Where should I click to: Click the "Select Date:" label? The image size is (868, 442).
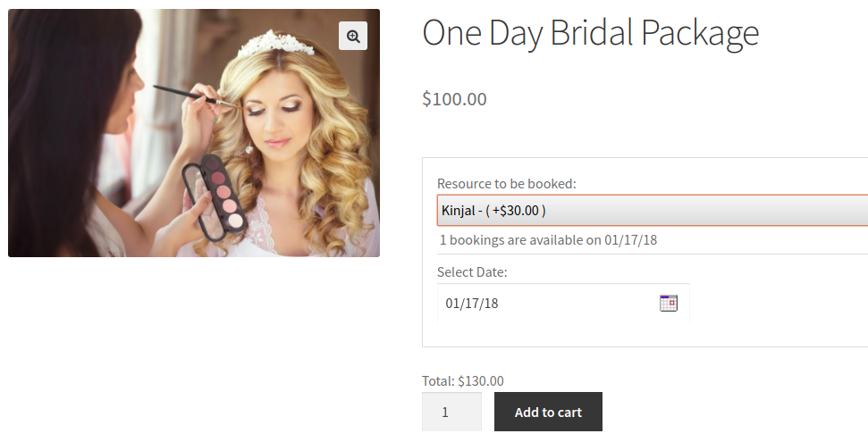point(472,272)
